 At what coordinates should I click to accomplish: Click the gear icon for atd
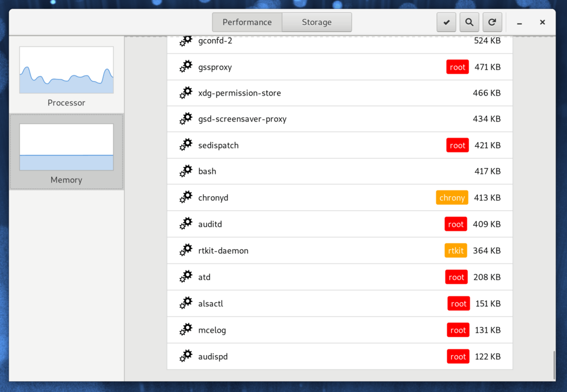coord(186,277)
